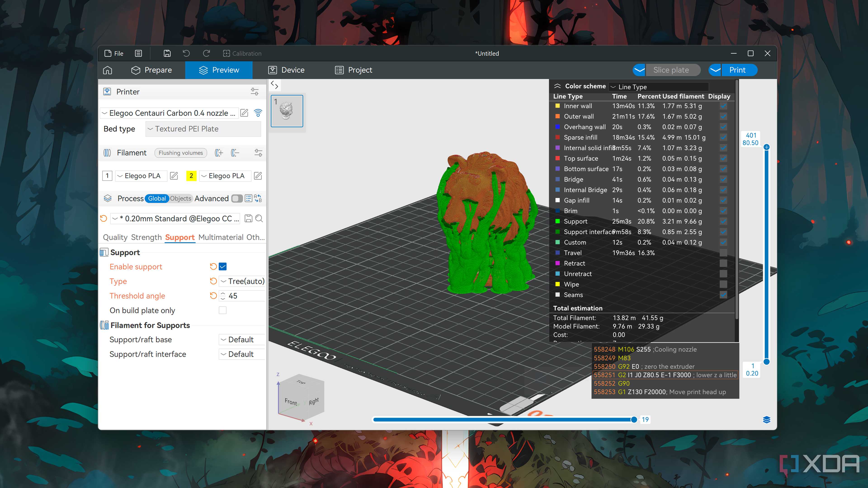Screen dimensions: 868x488
Task: Select the Objects process scope
Action: [180, 198]
